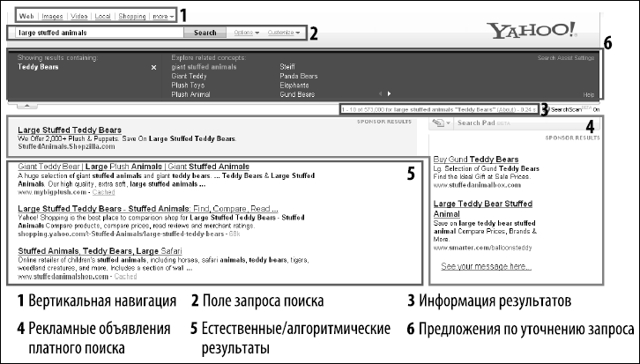
Task: Open 'Stuffed Animals, Teddy Bears, Large Safari' result
Action: click(x=100, y=251)
